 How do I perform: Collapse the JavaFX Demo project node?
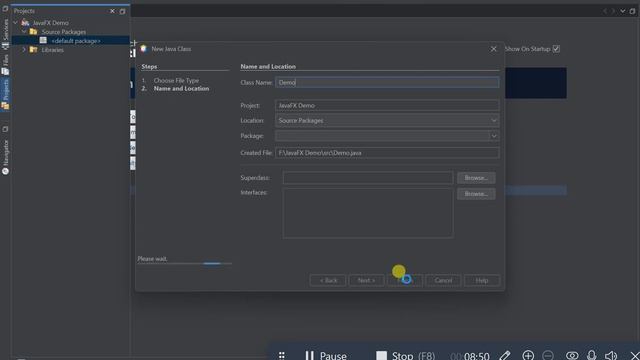coord(16,23)
